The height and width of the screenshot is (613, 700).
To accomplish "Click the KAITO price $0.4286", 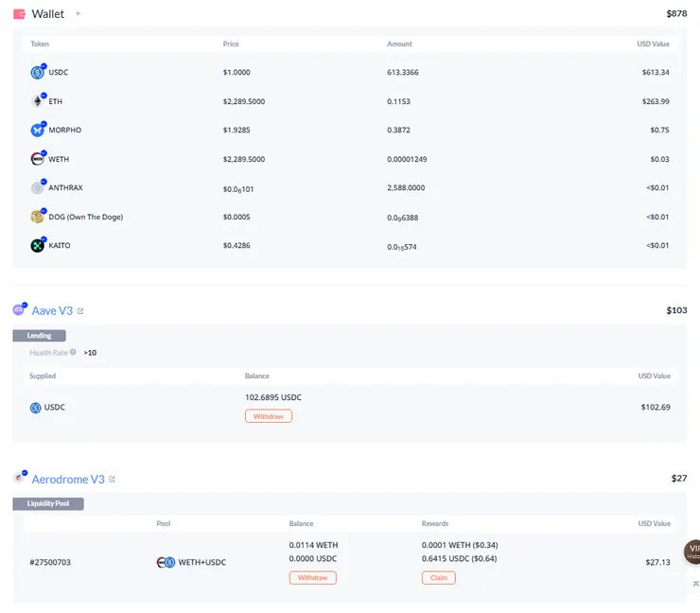I will coord(236,246).
